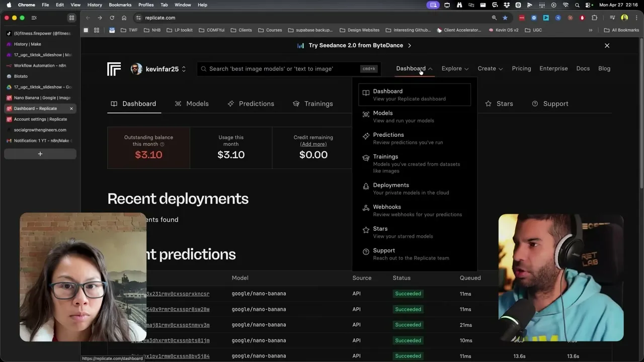Viewport: 644px width, 362px height.
Task: Select Support entry in dropdown menu
Action: (415, 254)
